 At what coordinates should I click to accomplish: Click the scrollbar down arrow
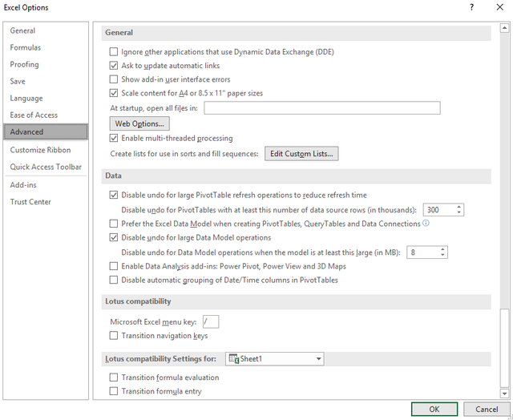504,394
